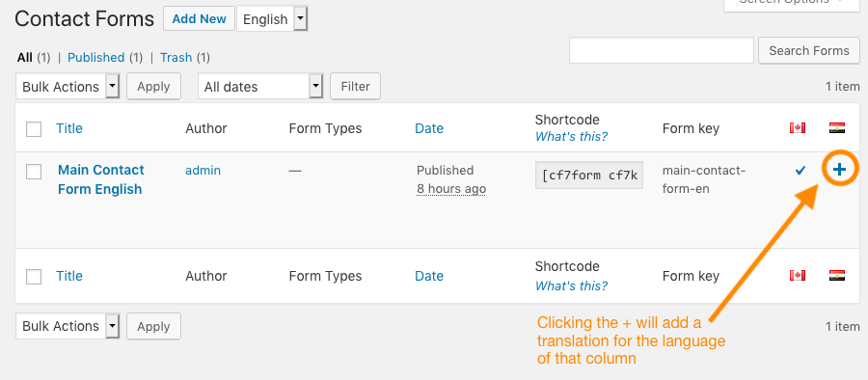Show All forms filter

click(25, 58)
